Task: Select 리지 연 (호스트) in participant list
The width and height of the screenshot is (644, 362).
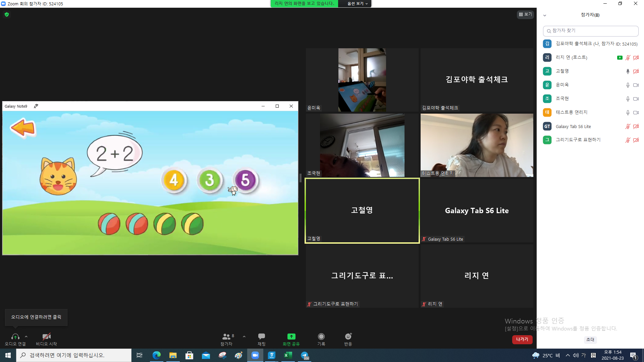Action: (x=590, y=58)
